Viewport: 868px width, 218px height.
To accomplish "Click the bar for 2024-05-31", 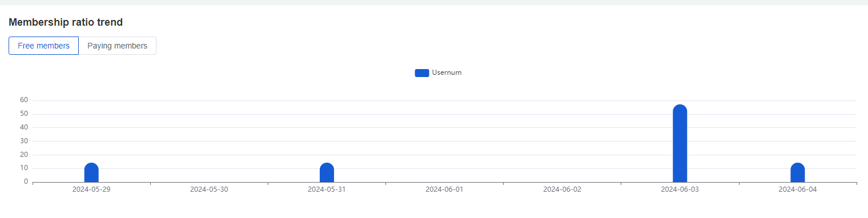I will [327, 172].
